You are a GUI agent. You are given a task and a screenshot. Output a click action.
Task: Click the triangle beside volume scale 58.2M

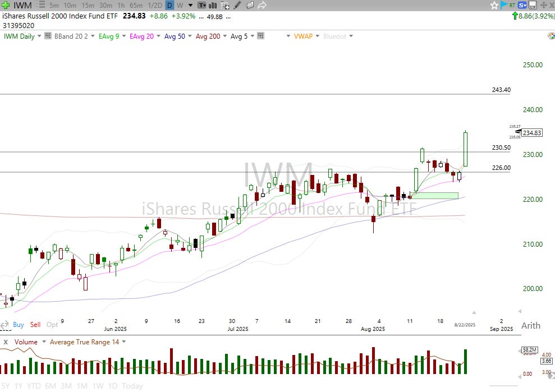pos(520,351)
